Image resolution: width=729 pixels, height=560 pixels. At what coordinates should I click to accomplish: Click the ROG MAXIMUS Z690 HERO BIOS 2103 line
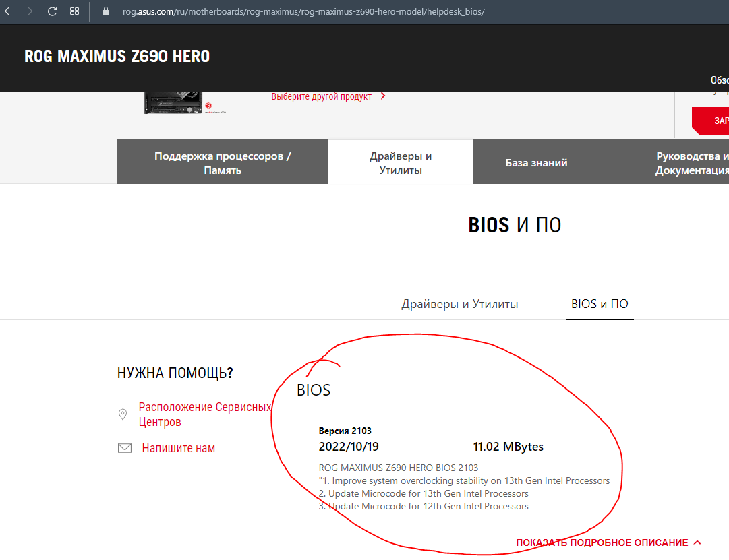399,468
